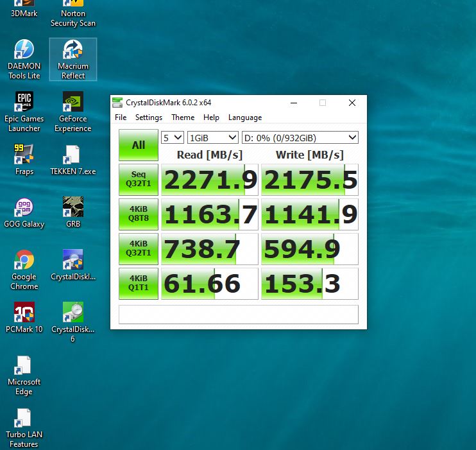Minimize the CrystalDiskMark window
Image resolution: width=476 pixels, height=450 pixels.
tap(294, 103)
